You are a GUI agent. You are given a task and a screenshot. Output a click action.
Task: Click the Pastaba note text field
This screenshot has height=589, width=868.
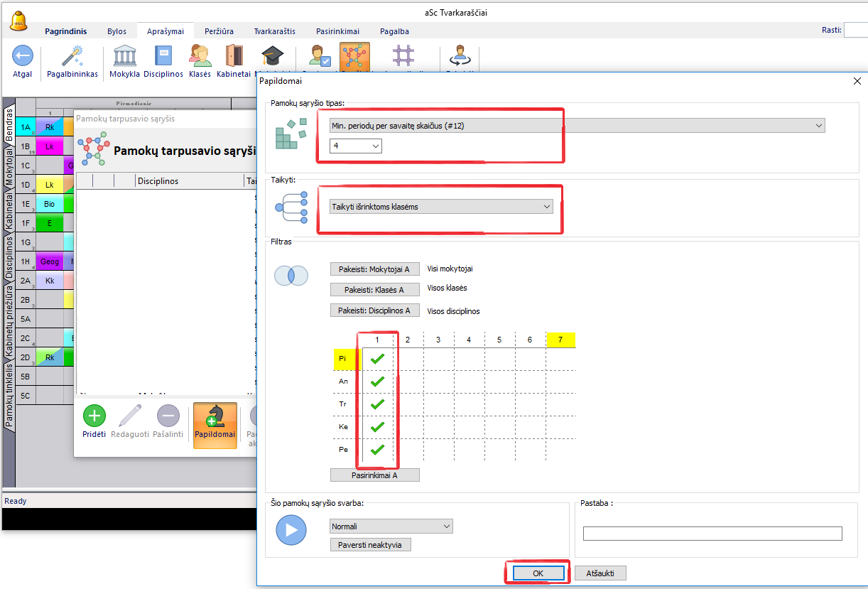pos(712,534)
